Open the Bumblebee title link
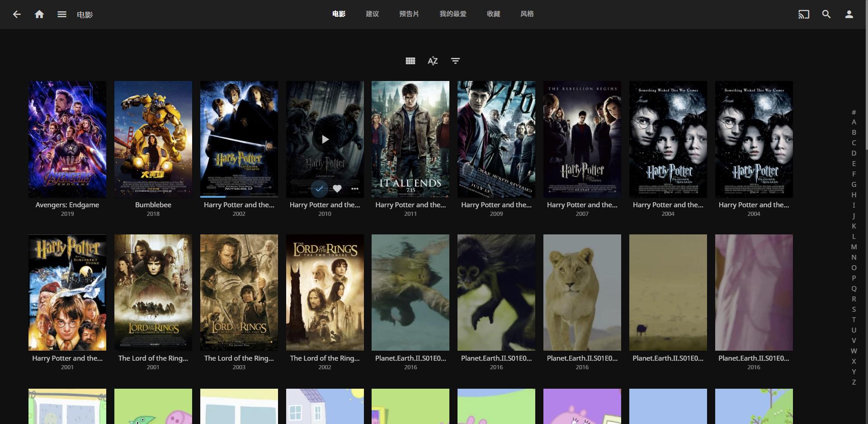868x424 pixels. coord(153,205)
